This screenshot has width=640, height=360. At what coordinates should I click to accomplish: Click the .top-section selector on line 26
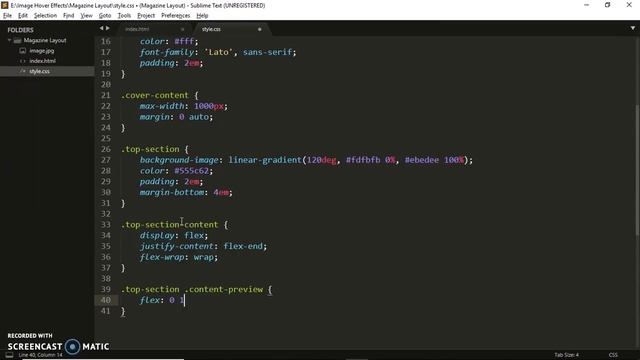tap(150, 149)
